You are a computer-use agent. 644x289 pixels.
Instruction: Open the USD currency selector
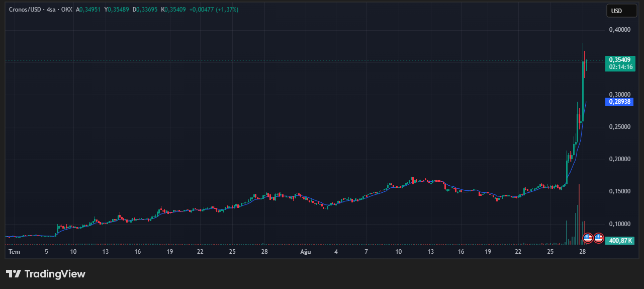621,11
